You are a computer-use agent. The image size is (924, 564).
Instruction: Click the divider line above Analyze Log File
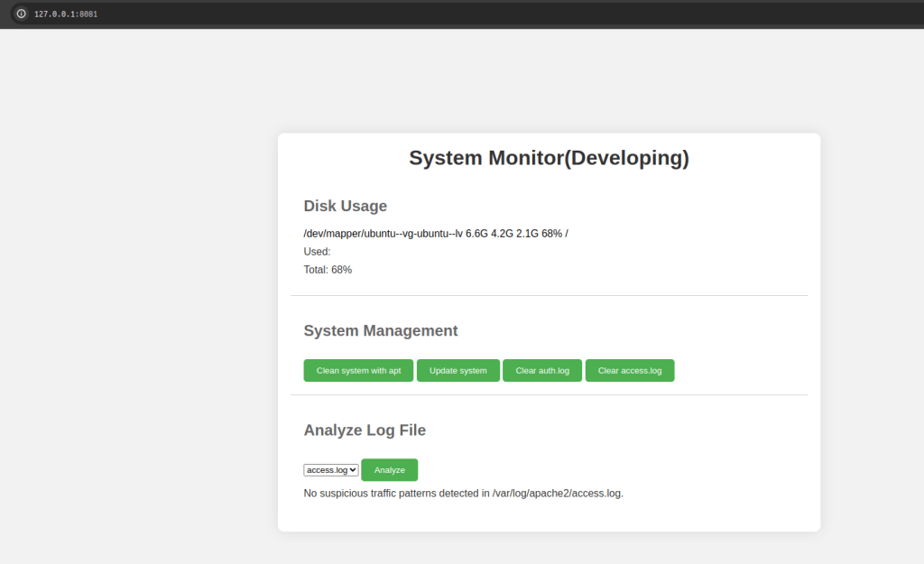(x=549, y=394)
